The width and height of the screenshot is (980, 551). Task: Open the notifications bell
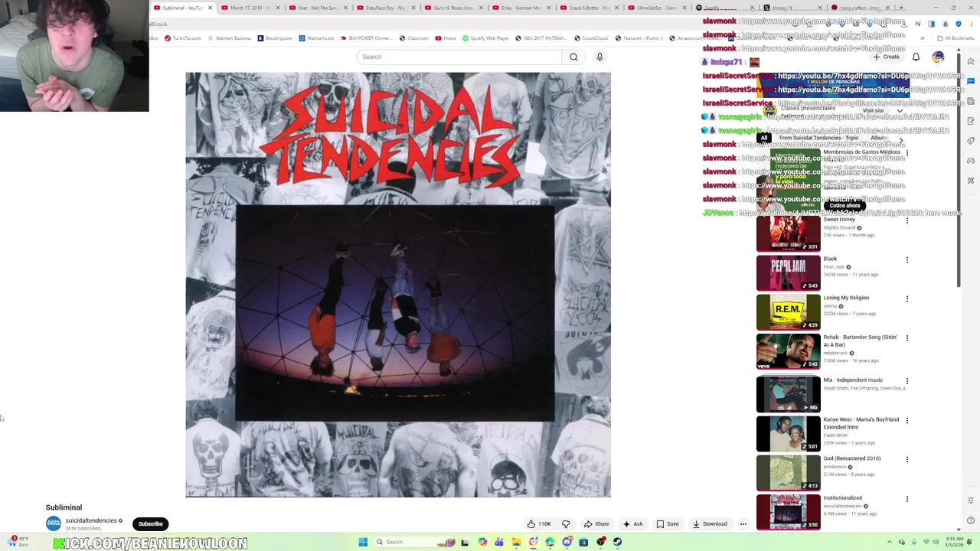coord(916,57)
